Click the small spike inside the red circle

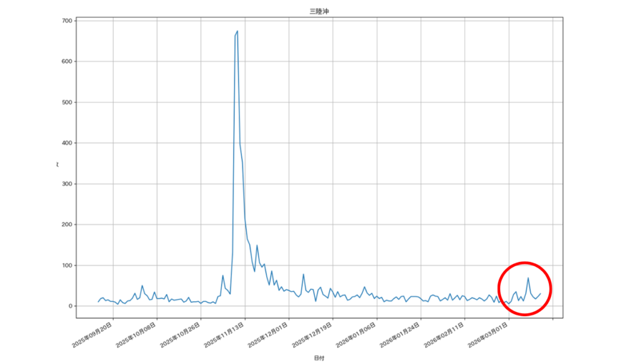click(x=528, y=278)
